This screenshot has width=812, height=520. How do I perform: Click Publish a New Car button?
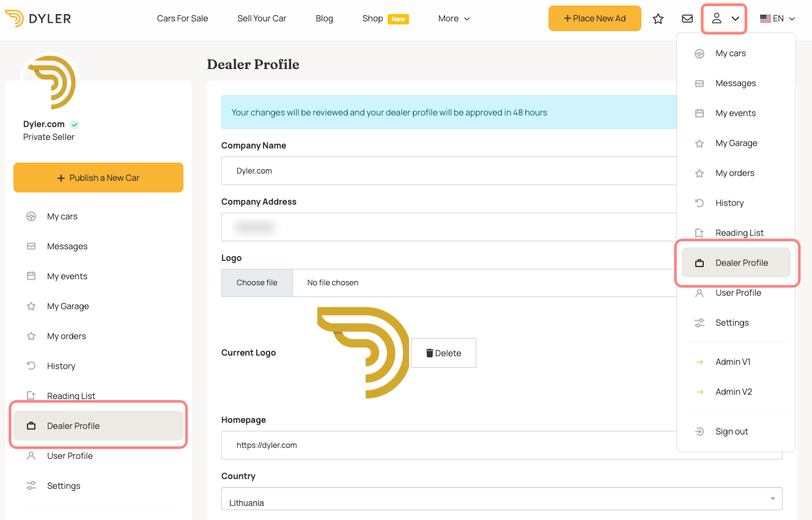(x=98, y=177)
